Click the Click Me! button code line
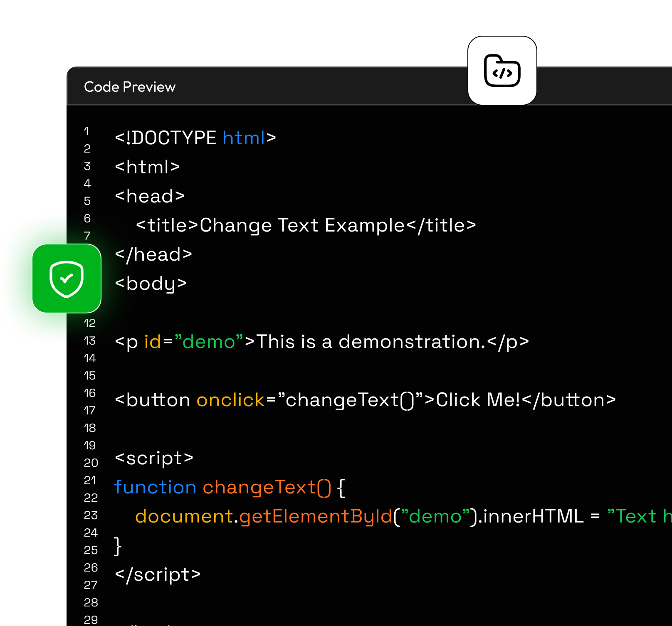Image resolution: width=672 pixels, height=626 pixels. 365,400
